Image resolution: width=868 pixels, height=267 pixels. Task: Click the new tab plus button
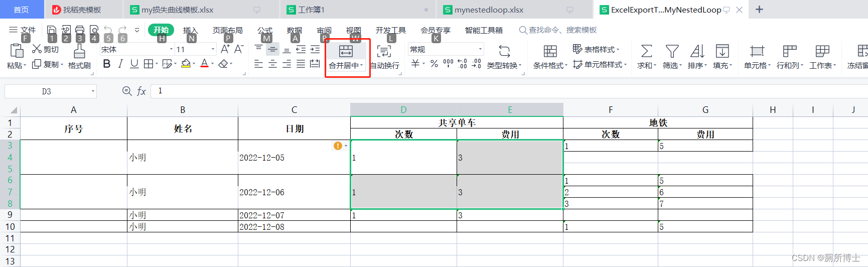tap(759, 10)
